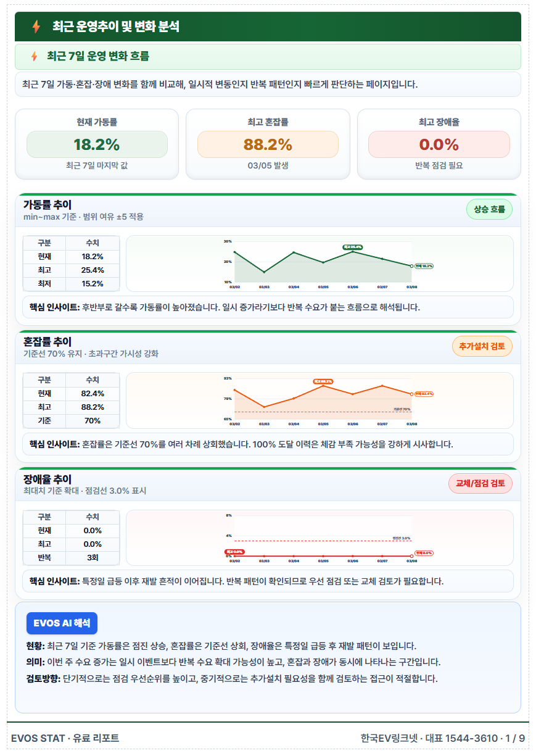Click the 최저 15.2% cell in 가동률 table
The image size is (536, 756).
(x=92, y=284)
